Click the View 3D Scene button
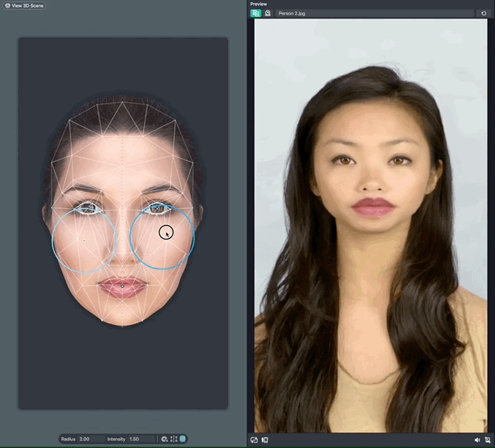This screenshot has height=448, width=495. tap(25, 5)
